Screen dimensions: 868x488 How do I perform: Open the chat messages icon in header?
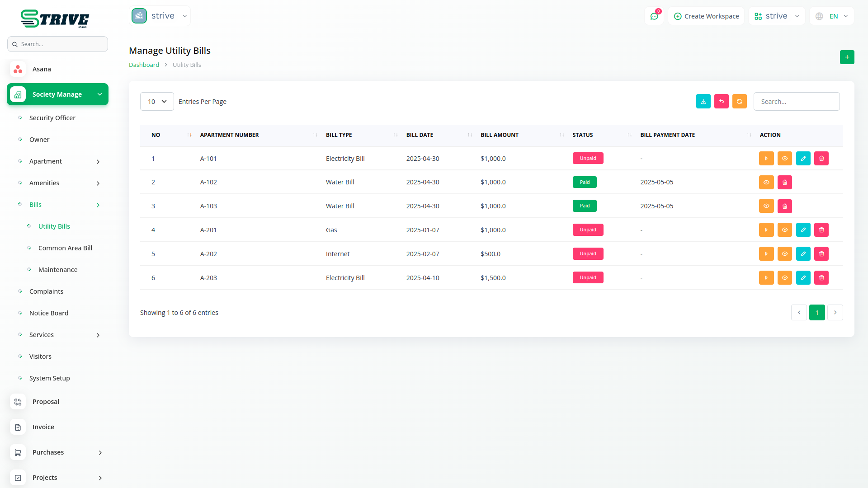pyautogui.click(x=654, y=16)
